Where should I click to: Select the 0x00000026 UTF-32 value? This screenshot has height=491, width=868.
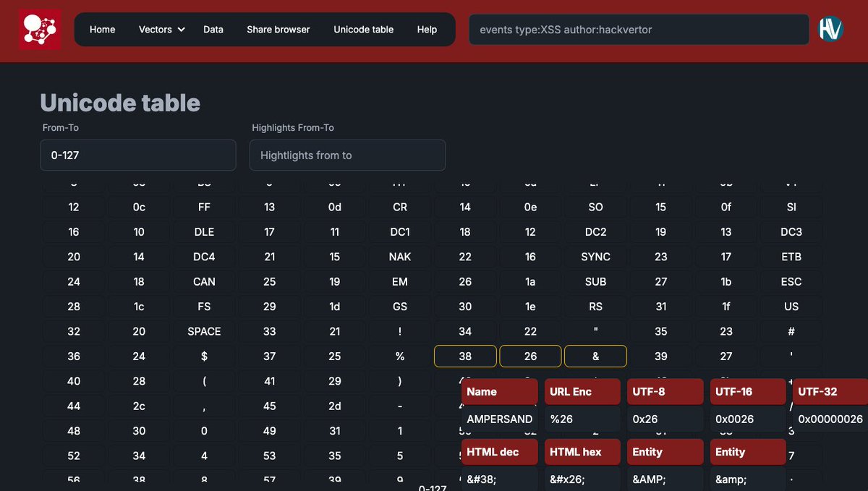tap(830, 419)
